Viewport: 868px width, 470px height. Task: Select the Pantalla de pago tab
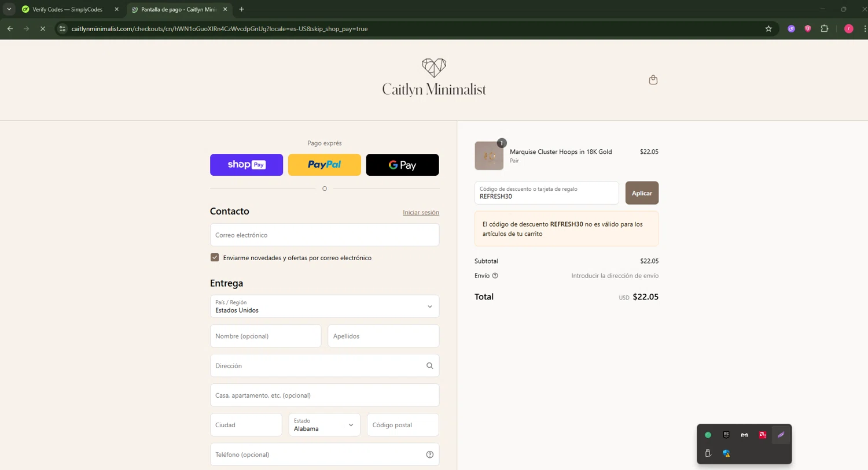coord(179,9)
